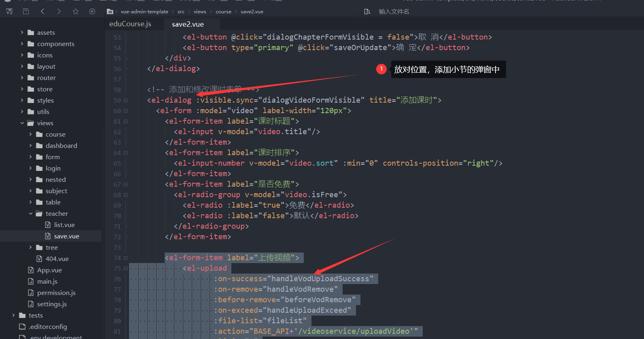
Task: Click src in the breadcrumb path
Action: [x=181, y=12]
